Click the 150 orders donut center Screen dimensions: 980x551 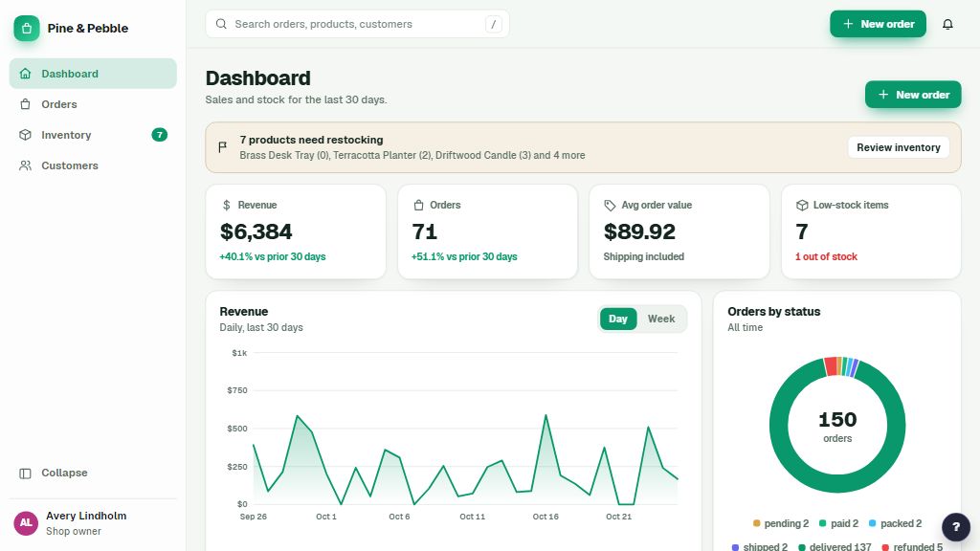tap(837, 426)
